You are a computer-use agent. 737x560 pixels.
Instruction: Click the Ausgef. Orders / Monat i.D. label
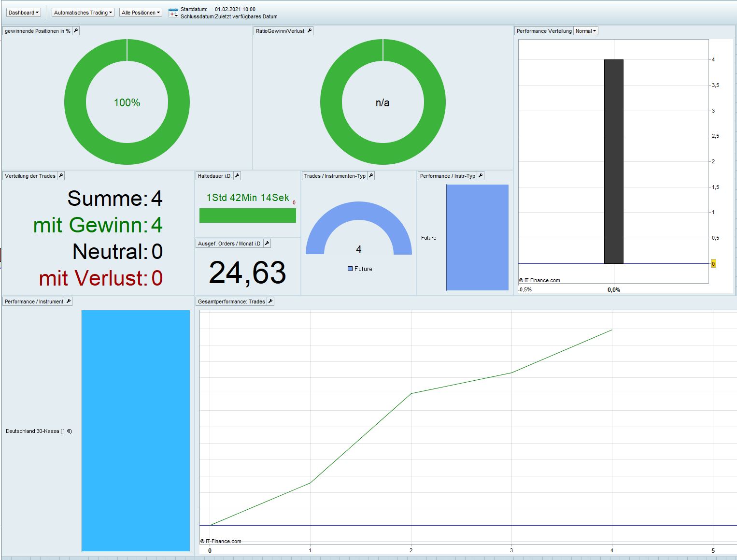click(x=229, y=244)
